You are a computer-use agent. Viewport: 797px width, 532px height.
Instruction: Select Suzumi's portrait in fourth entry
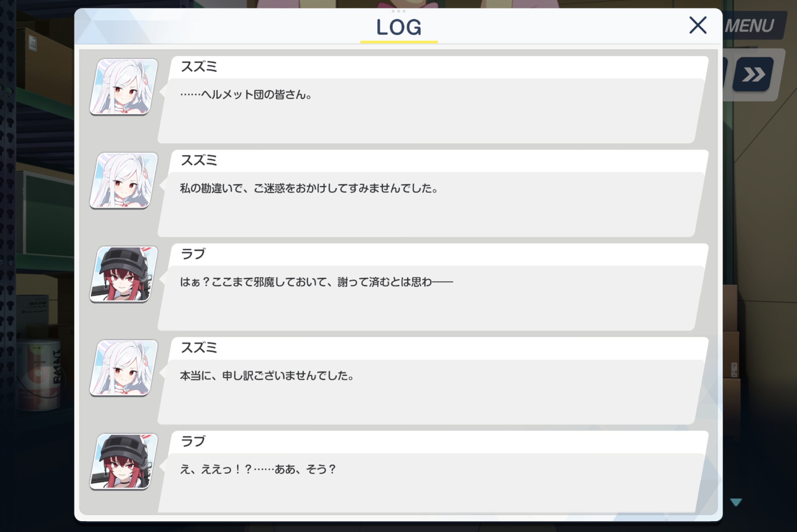(x=124, y=368)
